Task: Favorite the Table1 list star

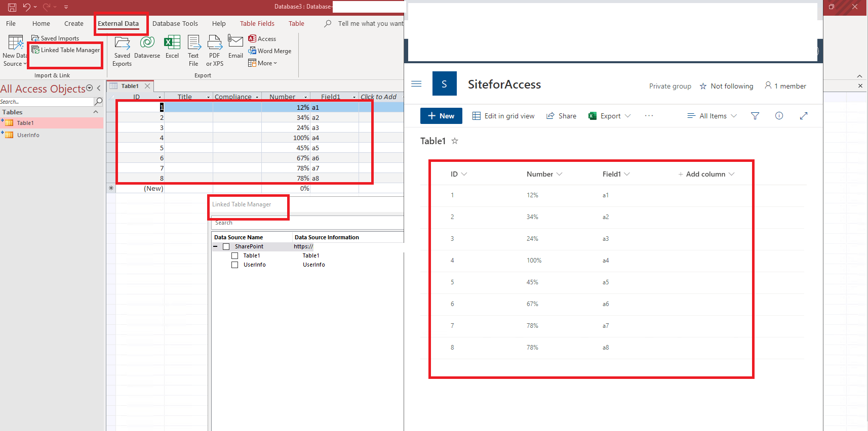Action: pos(455,141)
